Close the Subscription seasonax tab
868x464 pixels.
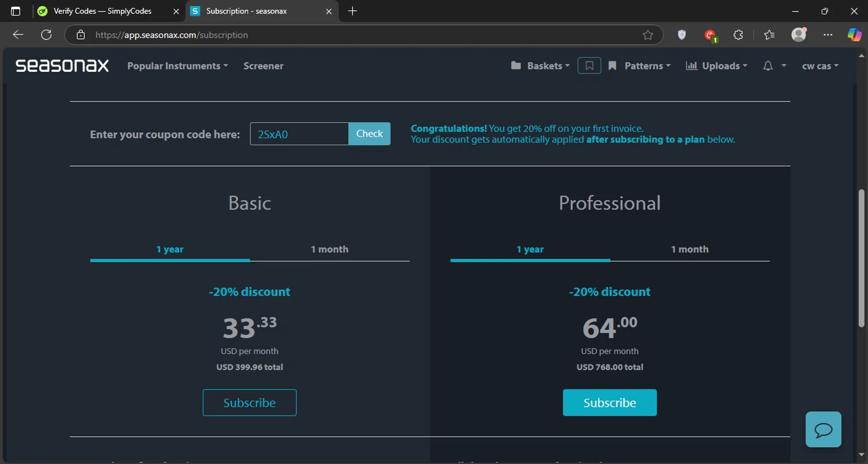[x=329, y=11]
